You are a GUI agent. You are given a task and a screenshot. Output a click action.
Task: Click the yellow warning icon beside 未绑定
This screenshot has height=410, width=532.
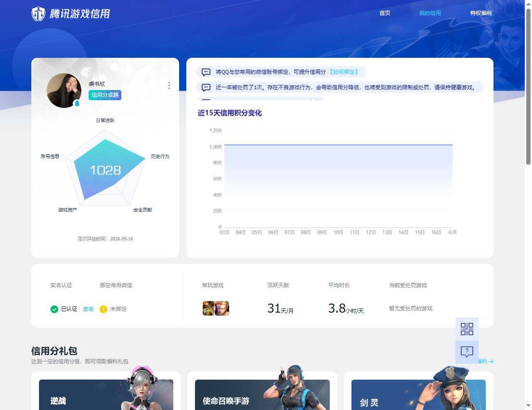coord(104,309)
